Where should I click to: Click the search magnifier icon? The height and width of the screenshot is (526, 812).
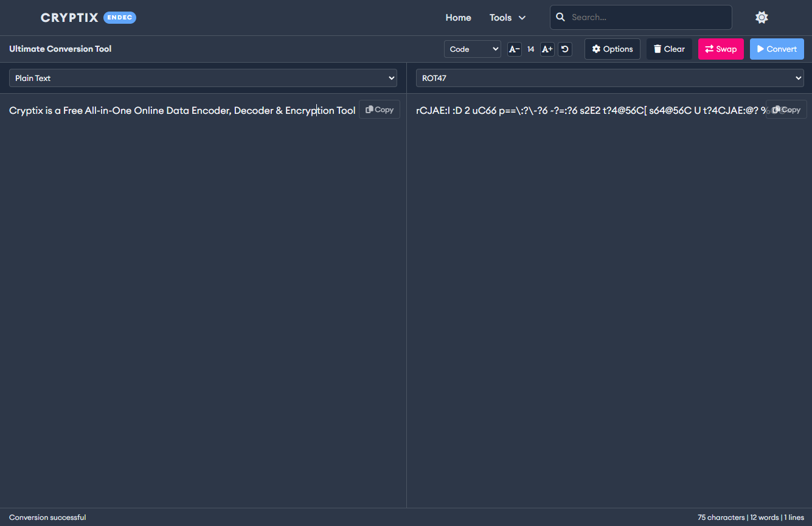(x=560, y=17)
